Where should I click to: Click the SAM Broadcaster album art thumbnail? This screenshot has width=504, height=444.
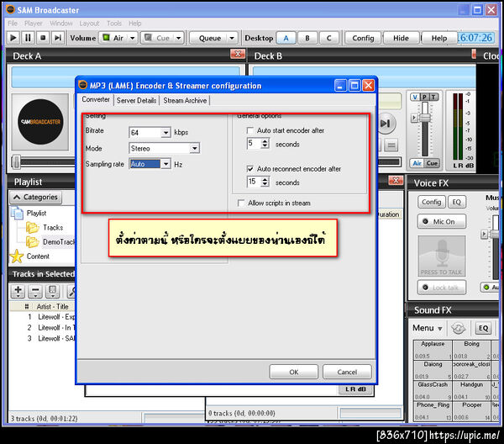click(x=40, y=122)
